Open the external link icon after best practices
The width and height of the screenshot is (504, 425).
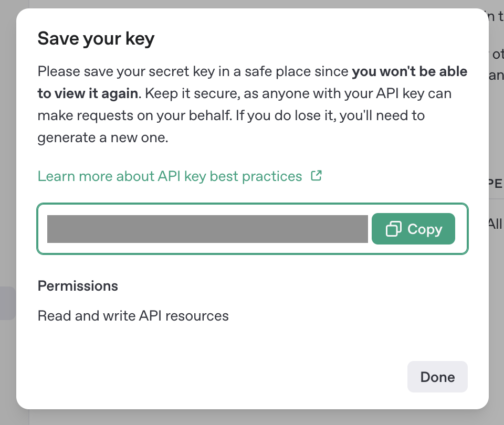pyautogui.click(x=316, y=175)
